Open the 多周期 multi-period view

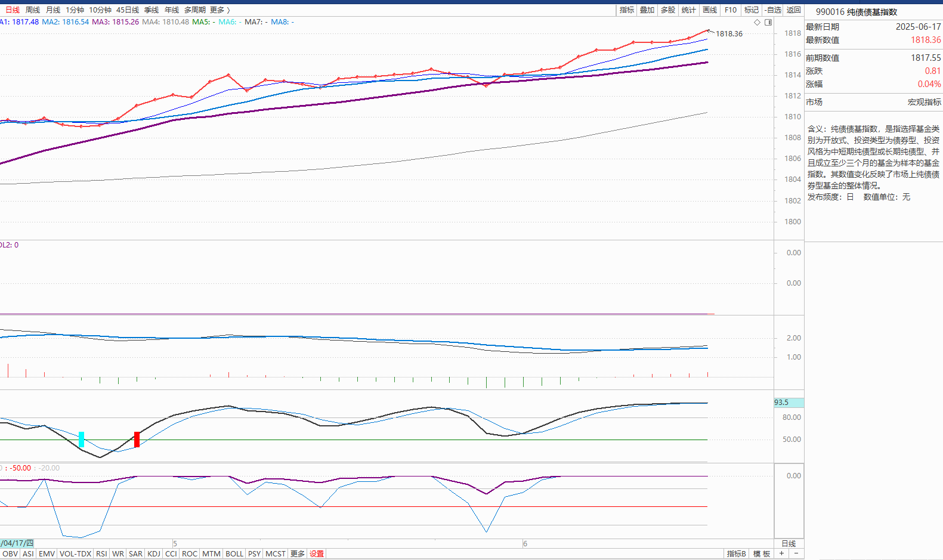[194, 10]
